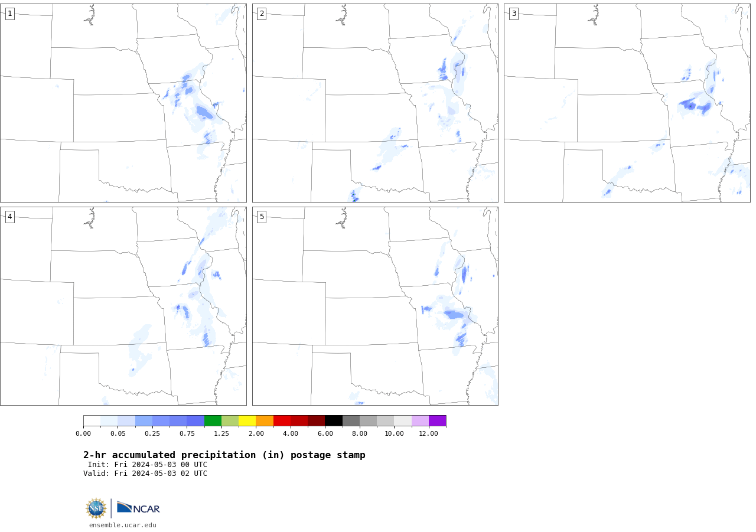Click the purple 12.00 inch color swatch
Viewport: 756px width, 532px height.
[437, 421]
